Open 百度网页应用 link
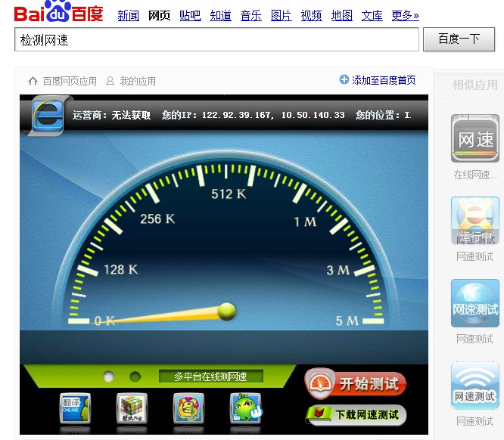 (x=70, y=81)
